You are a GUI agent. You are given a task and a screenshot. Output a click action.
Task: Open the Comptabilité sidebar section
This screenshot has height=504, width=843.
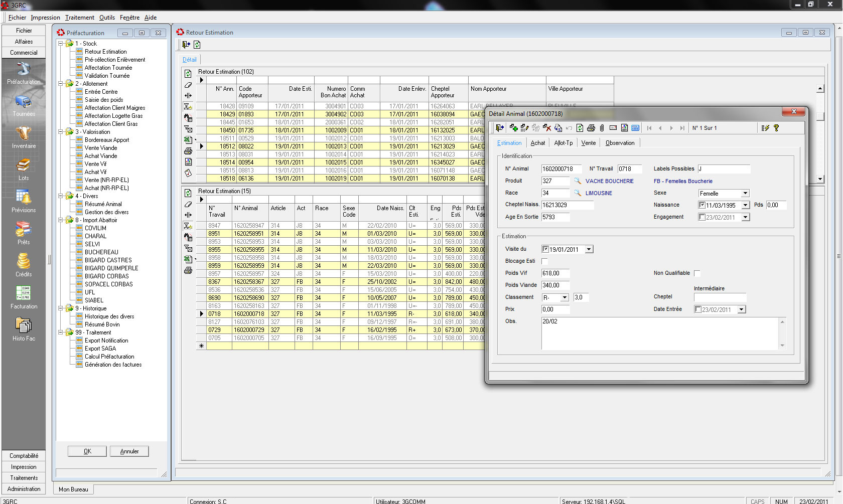[24, 456]
